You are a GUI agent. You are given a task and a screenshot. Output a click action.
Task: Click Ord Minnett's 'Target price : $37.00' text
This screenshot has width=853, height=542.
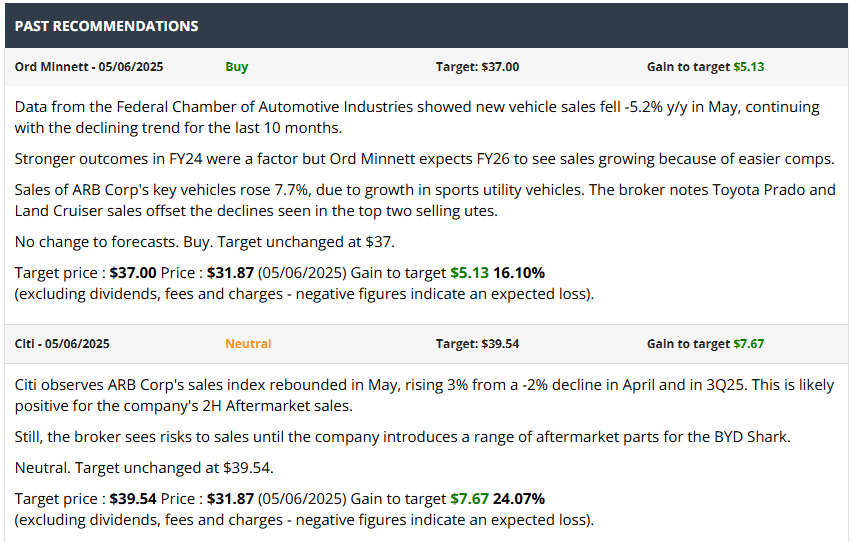tap(85, 272)
